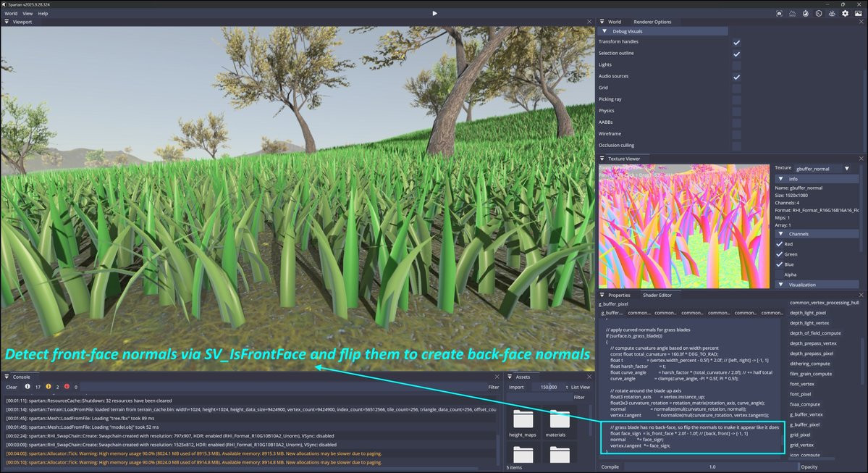
Task: Click the Console Filter input field
Action: (282, 387)
